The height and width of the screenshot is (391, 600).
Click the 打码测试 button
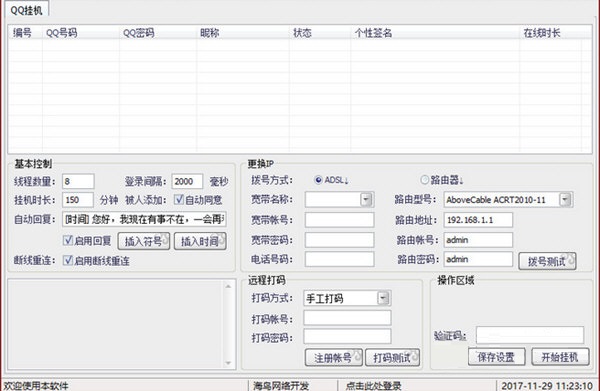coord(392,358)
